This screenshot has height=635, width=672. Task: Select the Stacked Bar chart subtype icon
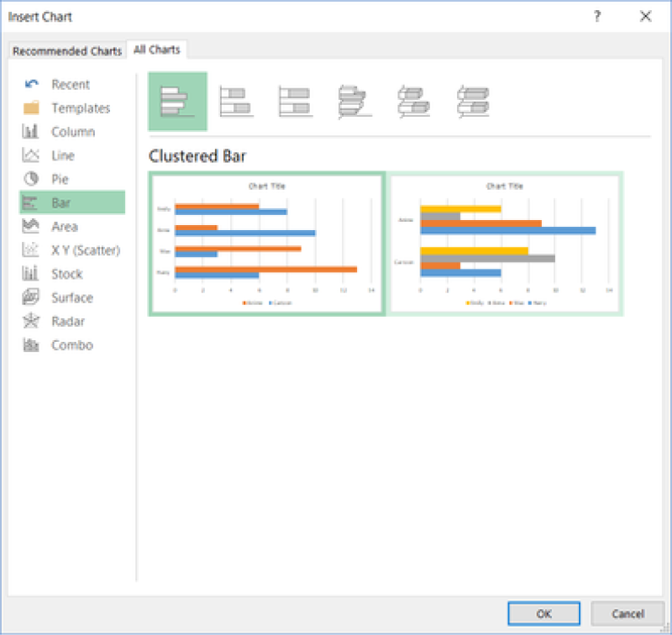[236, 102]
